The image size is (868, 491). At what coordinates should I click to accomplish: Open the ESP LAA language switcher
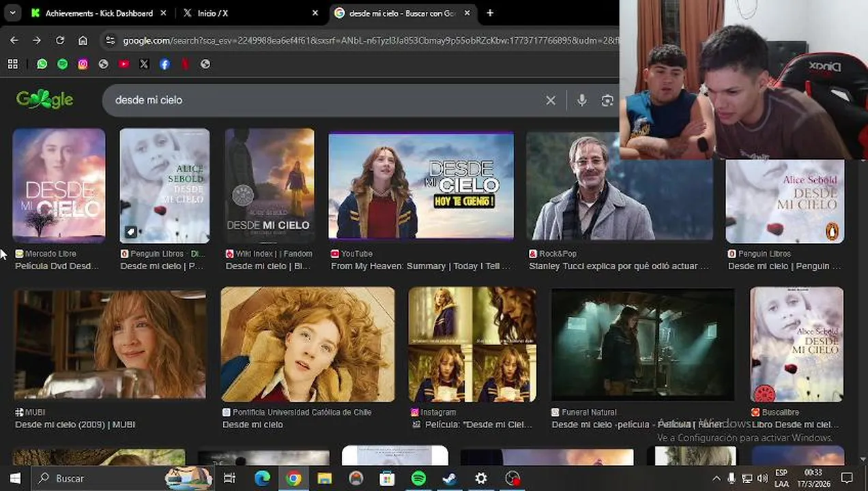coord(781,478)
